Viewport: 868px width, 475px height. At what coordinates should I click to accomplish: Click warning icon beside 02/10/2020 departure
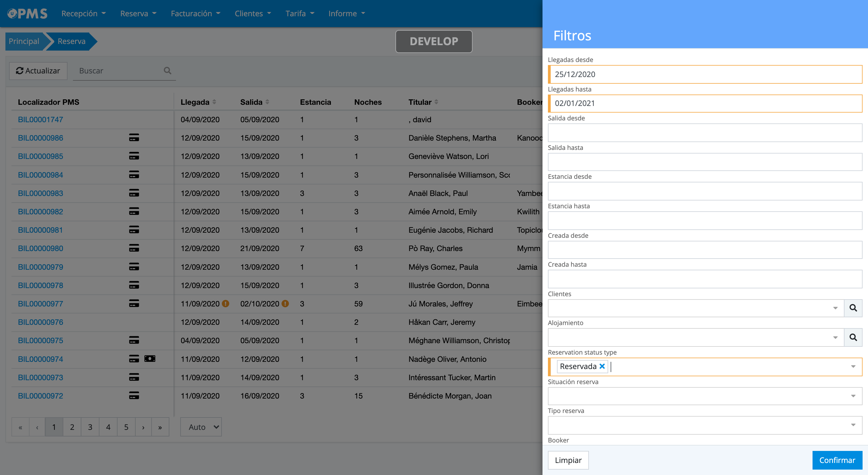(285, 304)
